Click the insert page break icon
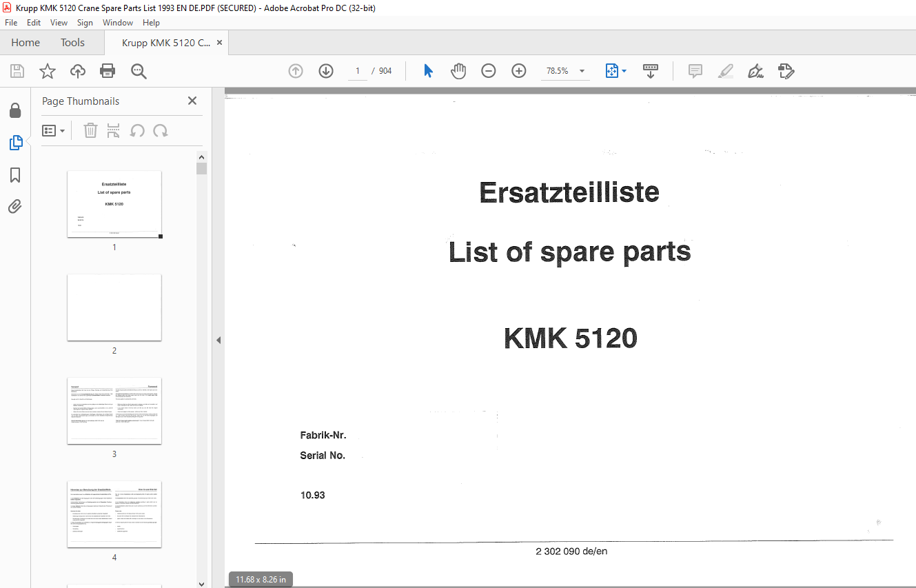This screenshot has height=588, width=916. [x=114, y=130]
